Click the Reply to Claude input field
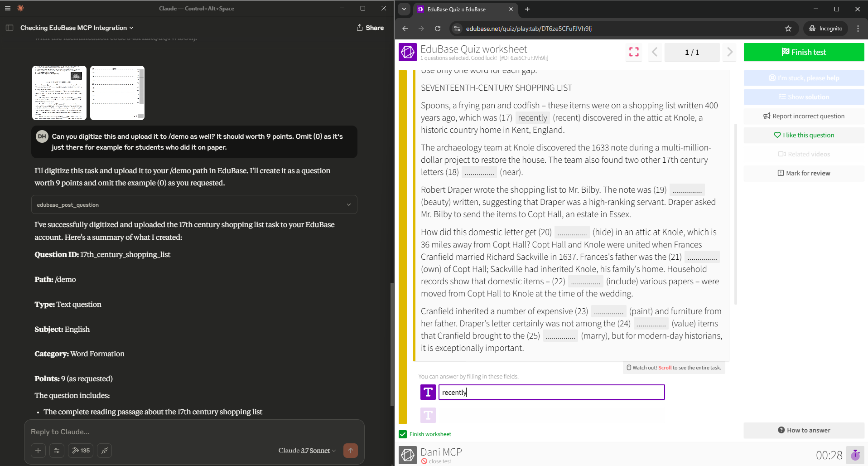 pyautogui.click(x=194, y=432)
